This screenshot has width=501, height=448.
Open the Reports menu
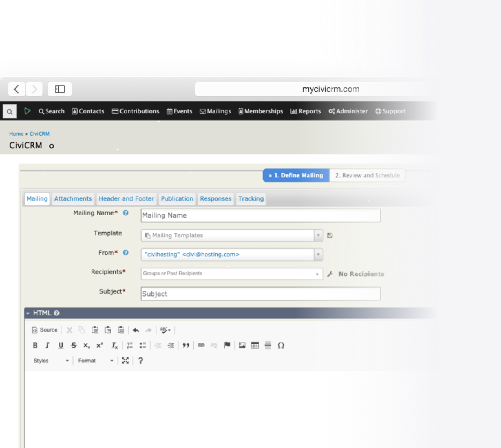point(305,111)
